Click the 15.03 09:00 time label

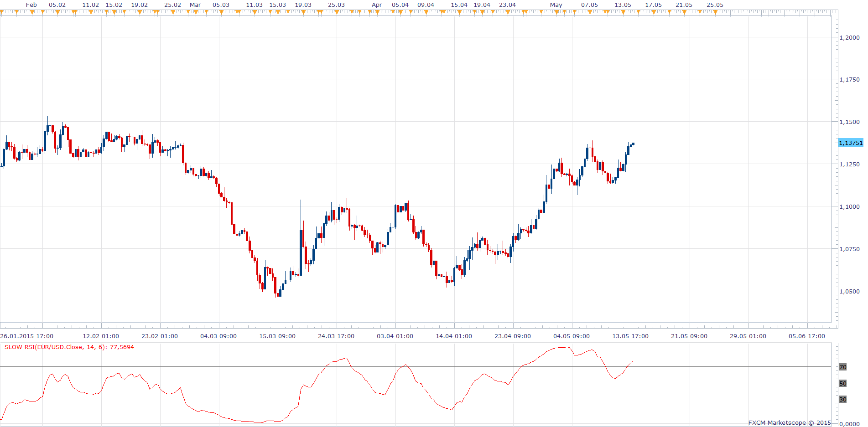(277, 336)
